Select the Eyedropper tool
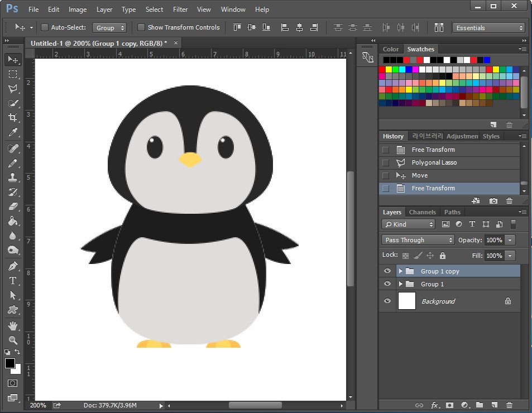The height and width of the screenshot is (413, 532). 13,132
